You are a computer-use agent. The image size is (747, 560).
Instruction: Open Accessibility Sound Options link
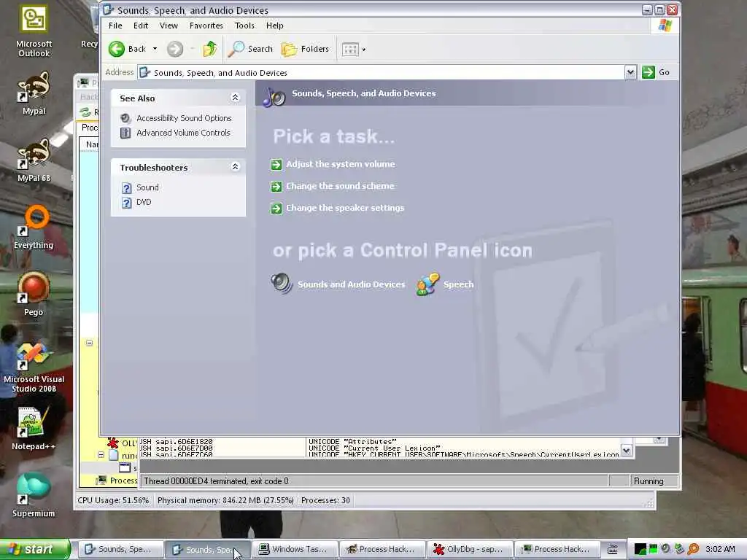pyautogui.click(x=184, y=118)
